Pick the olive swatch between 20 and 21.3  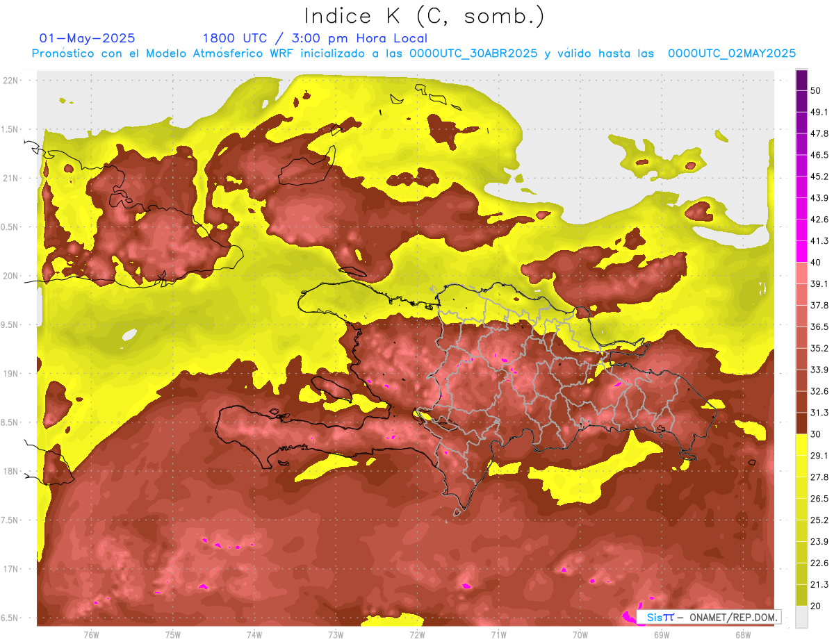pos(801,596)
